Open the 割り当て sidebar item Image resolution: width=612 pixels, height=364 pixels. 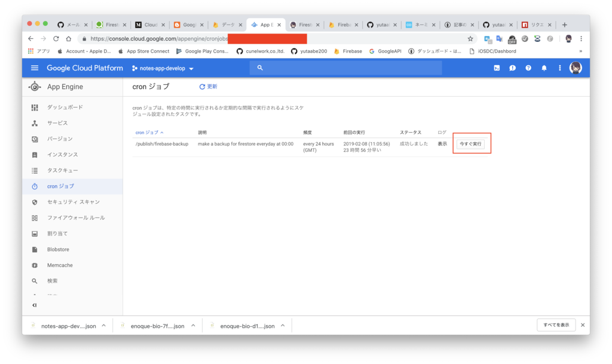72,234
